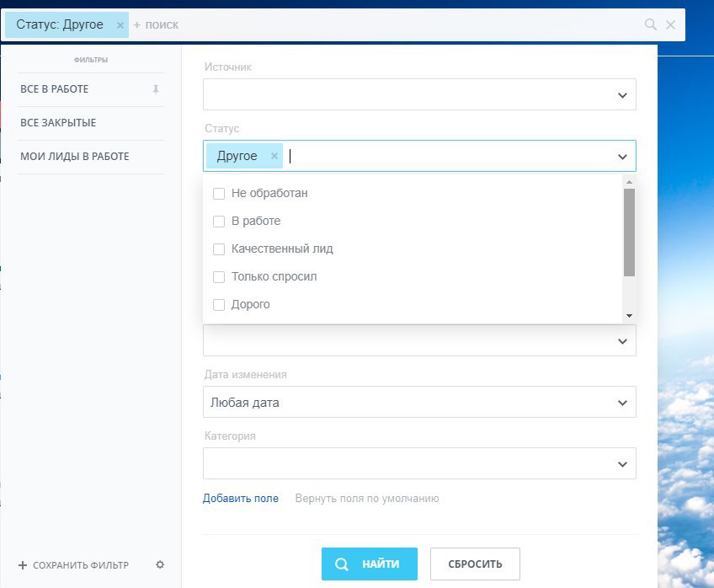Expand the 'Источник' dropdown
Image resolution: width=714 pixels, height=588 pixels.
pos(622,95)
